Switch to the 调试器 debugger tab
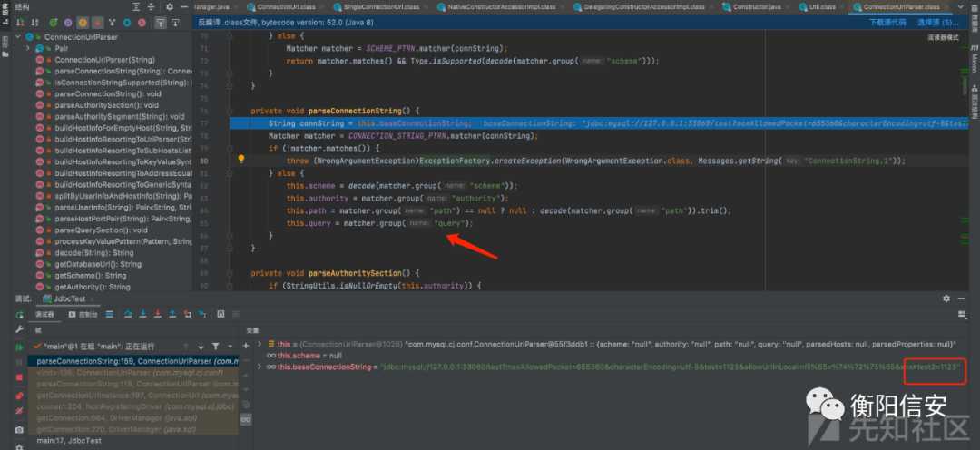Image resolution: width=980 pixels, height=450 pixels. pos(44,314)
